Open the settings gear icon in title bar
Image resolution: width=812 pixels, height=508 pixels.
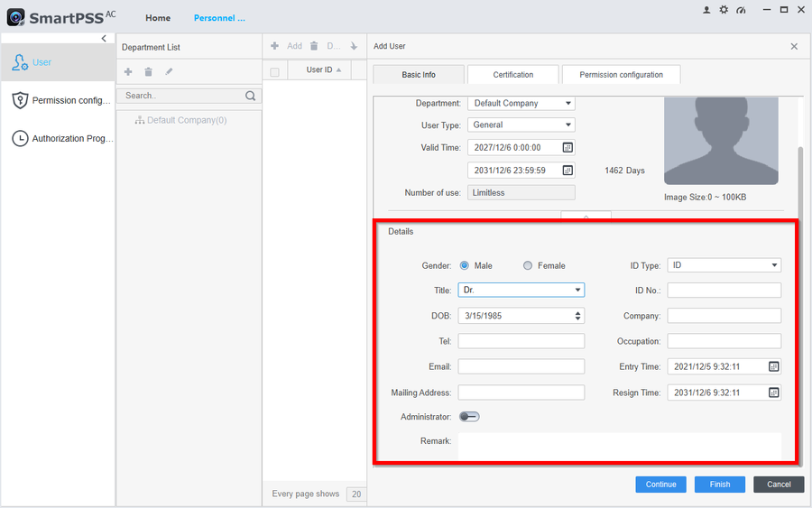coord(724,10)
